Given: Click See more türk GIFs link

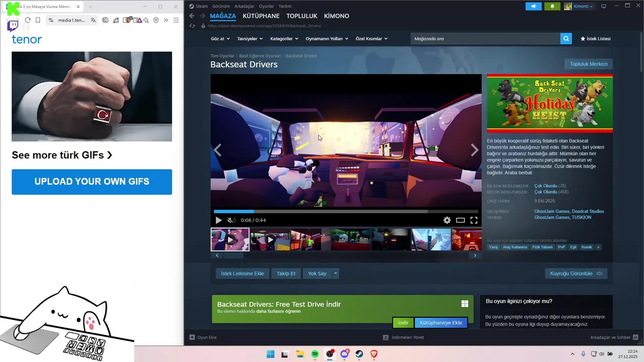Looking at the screenshot, I should pos(62,155).
